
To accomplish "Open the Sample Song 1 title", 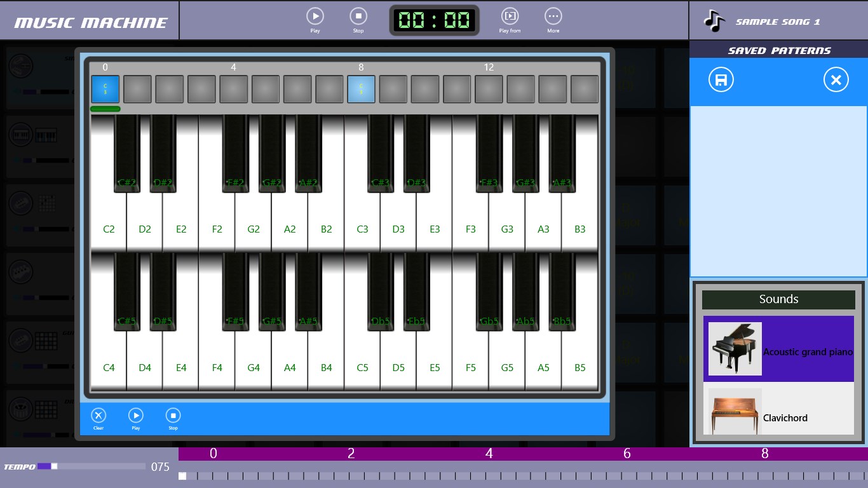I will tap(778, 22).
